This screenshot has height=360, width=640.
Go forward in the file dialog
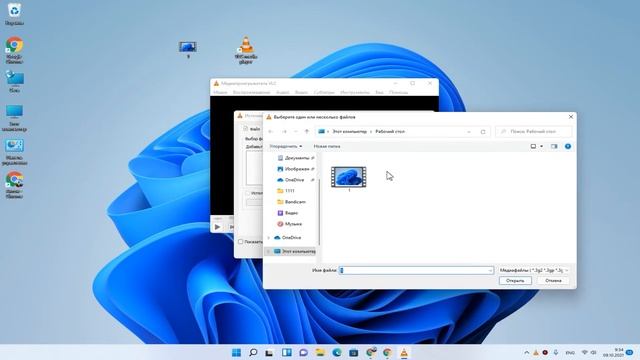click(x=284, y=131)
